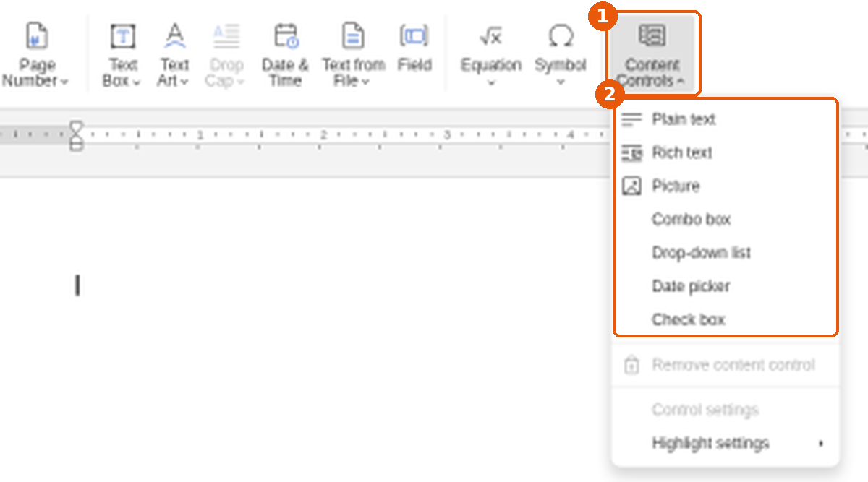868x482 pixels.
Task: Expand the Symbol dropdown arrow
Action: coord(561,82)
